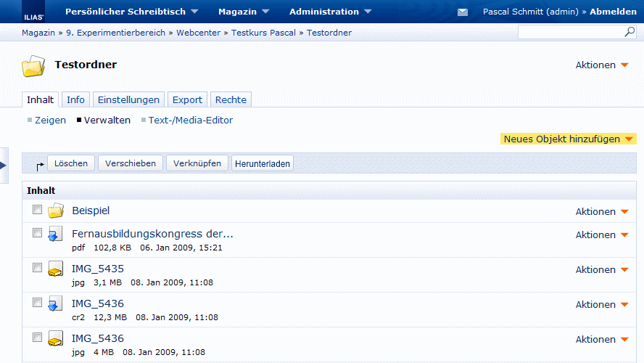Click the IMG_5436 cr2 file icon
Image resolution: width=644 pixels, height=363 pixels.
click(56, 305)
